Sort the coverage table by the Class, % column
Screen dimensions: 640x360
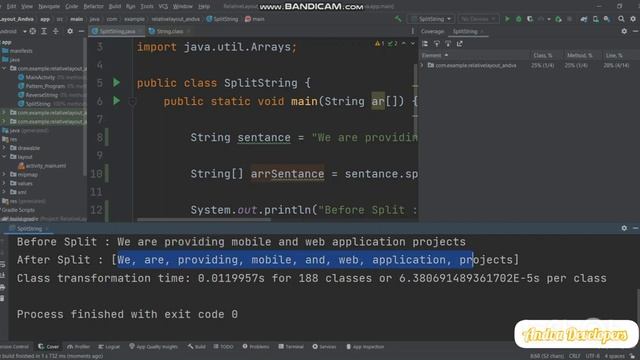(x=542, y=55)
